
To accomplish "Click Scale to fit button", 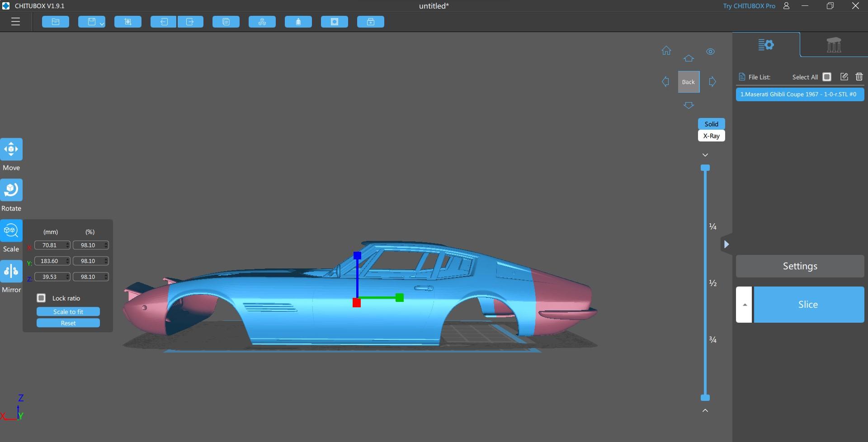I will pyautogui.click(x=68, y=312).
